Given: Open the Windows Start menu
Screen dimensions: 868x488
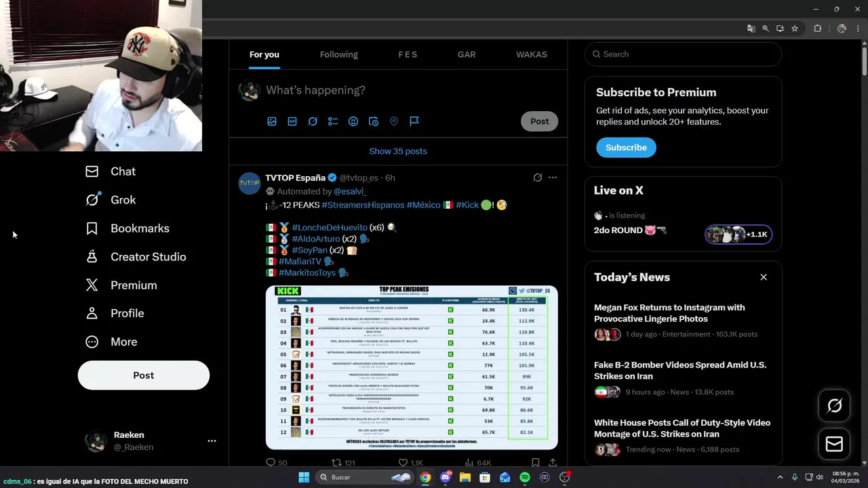Looking at the screenshot, I should [304, 477].
